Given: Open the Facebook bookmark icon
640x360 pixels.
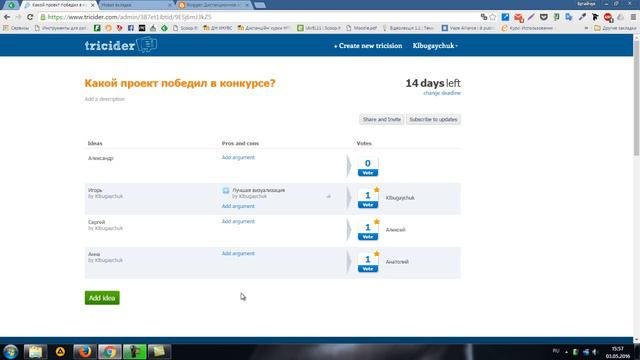Looking at the screenshot, I should click(x=131, y=28).
